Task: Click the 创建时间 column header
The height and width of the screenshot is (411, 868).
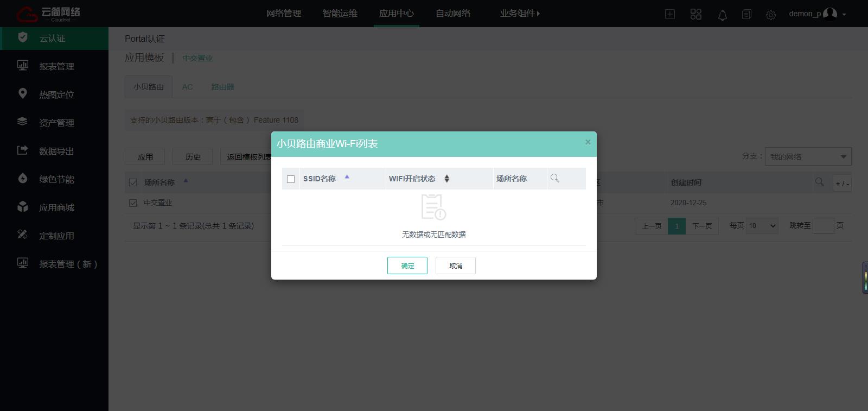Action: tap(686, 182)
